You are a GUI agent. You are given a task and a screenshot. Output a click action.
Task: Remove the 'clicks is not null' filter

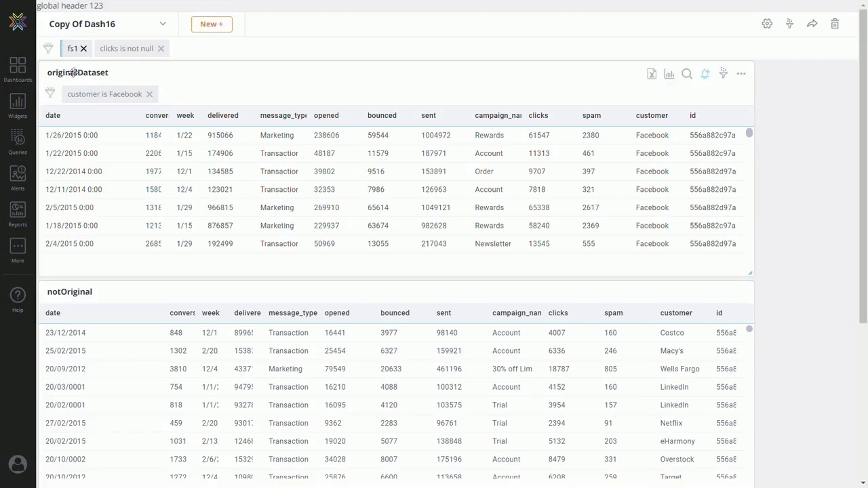[x=161, y=49]
